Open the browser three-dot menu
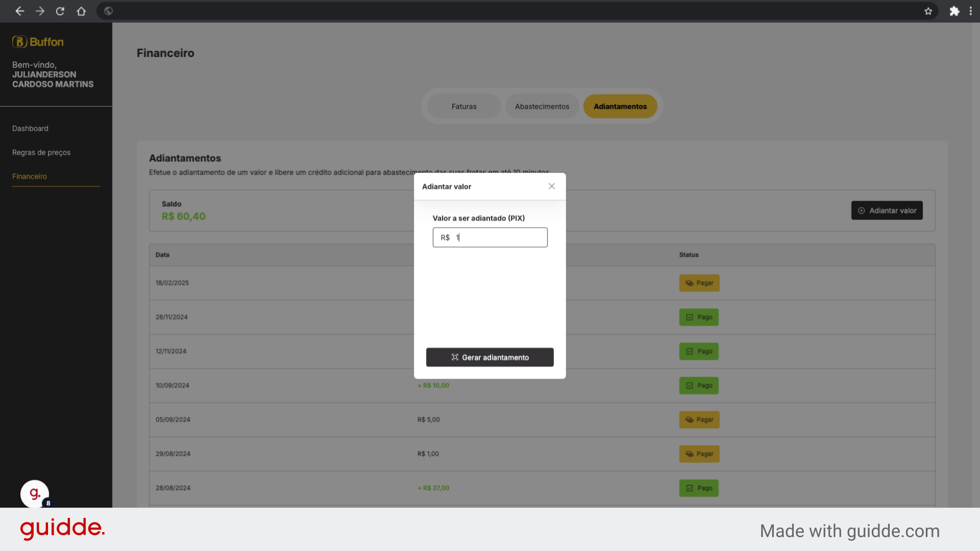This screenshot has width=980, height=551. tap(971, 11)
